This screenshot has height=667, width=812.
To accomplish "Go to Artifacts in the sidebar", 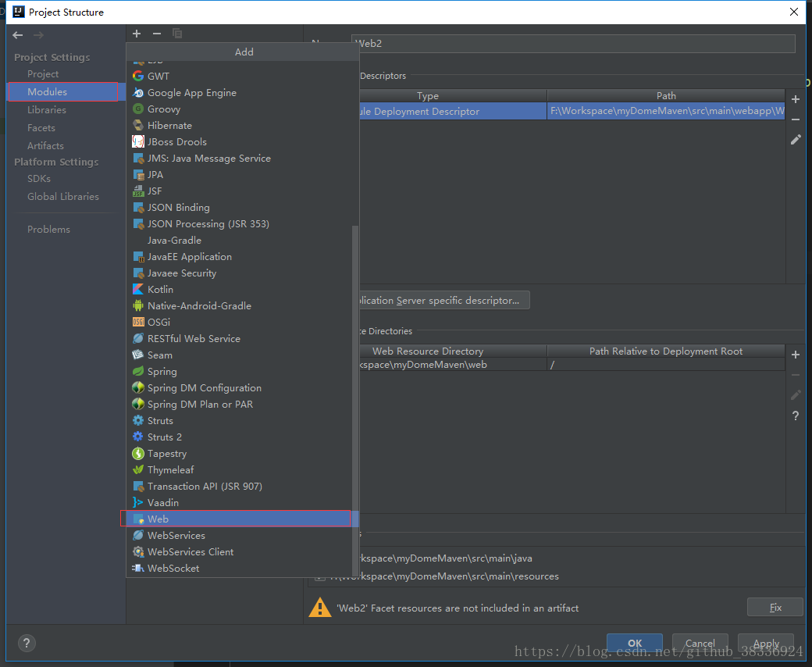I will [45, 146].
